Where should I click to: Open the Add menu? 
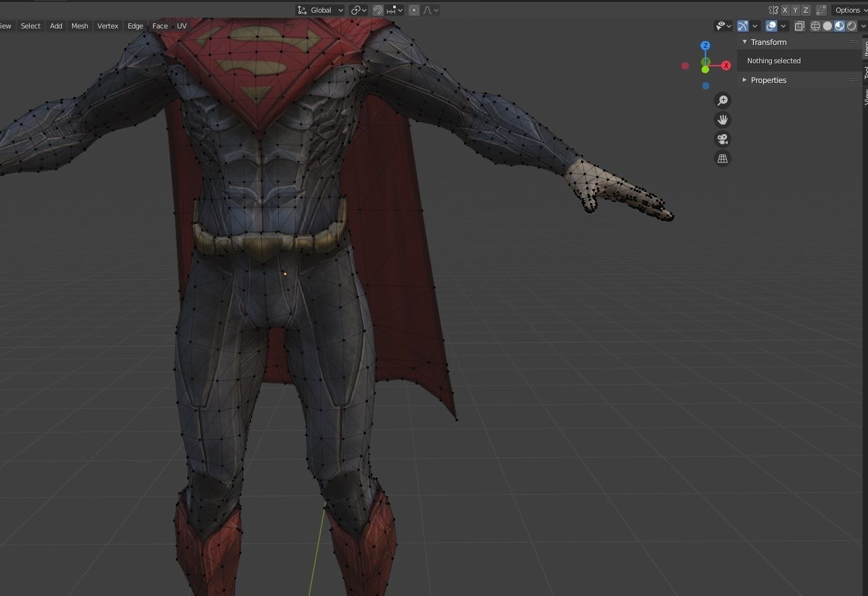(x=56, y=26)
